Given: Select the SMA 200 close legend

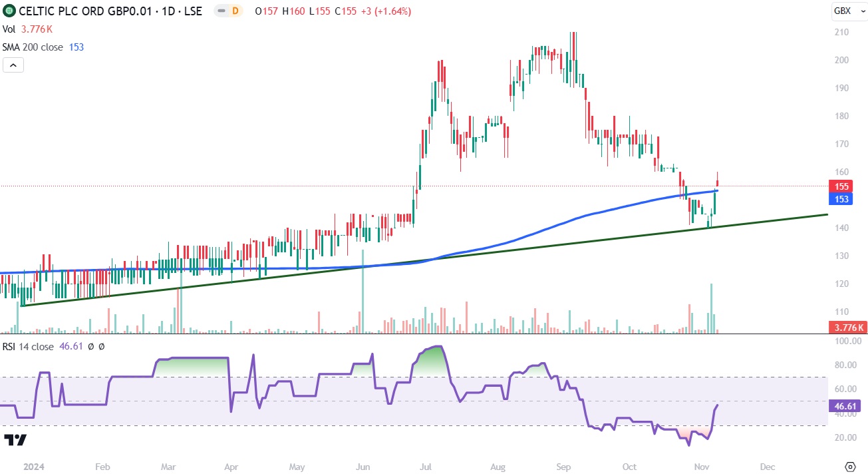Looking at the screenshot, I should (43, 47).
